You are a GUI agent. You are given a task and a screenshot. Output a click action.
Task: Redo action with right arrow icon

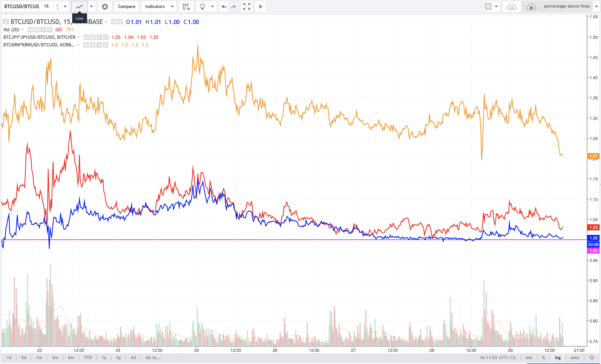point(233,7)
